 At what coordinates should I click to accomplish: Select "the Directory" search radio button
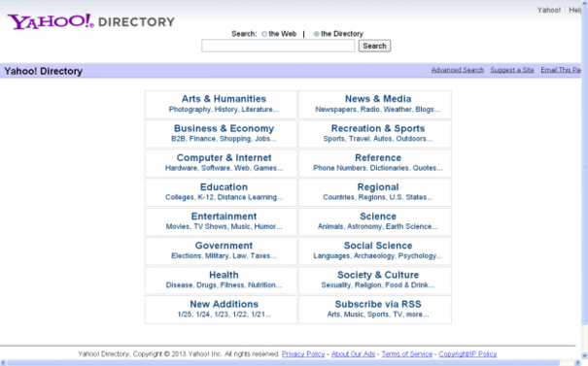pyautogui.click(x=317, y=34)
